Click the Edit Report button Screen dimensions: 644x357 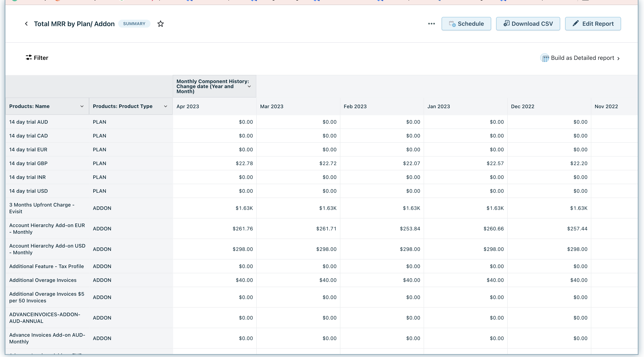[593, 24]
